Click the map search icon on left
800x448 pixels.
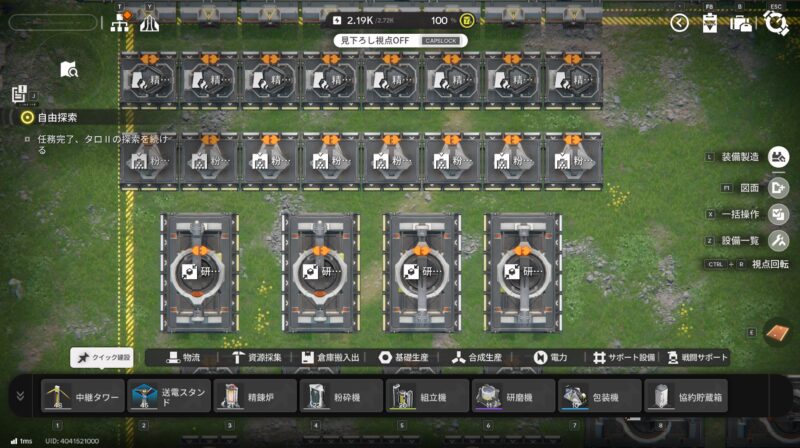click(68, 69)
